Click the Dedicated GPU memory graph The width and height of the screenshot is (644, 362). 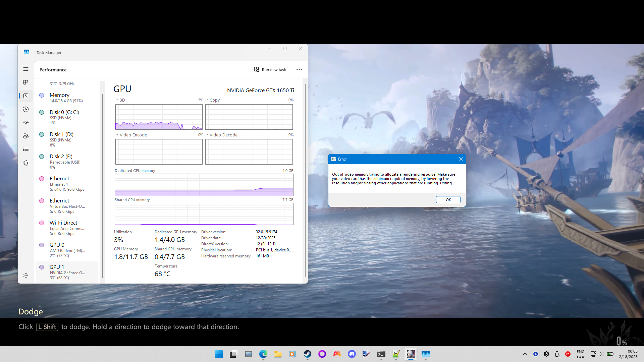click(204, 185)
